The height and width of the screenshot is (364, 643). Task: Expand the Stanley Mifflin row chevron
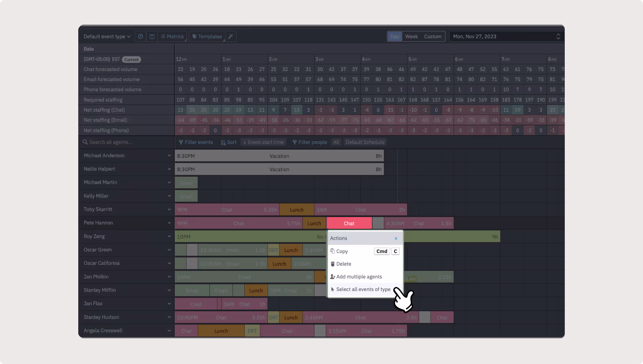[x=169, y=290]
